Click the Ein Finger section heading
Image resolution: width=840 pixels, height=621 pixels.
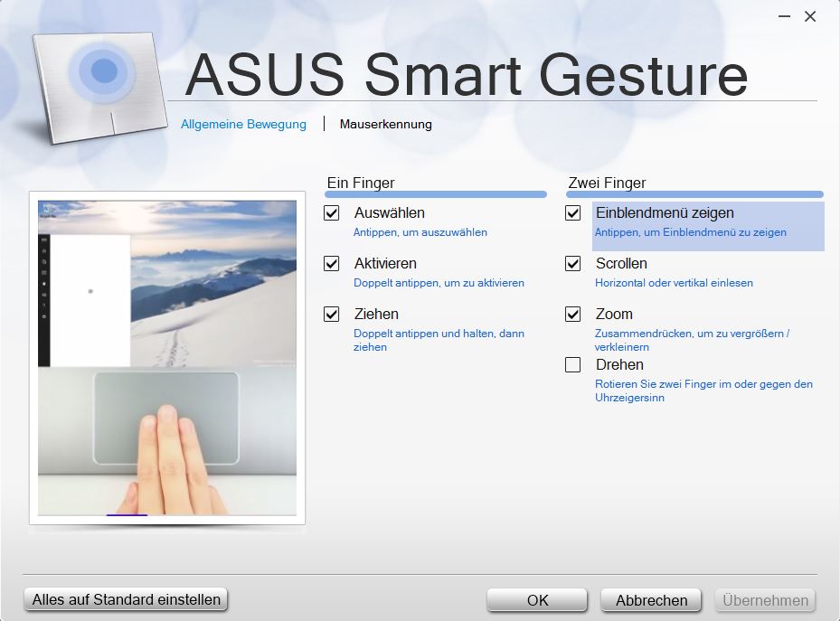(361, 183)
